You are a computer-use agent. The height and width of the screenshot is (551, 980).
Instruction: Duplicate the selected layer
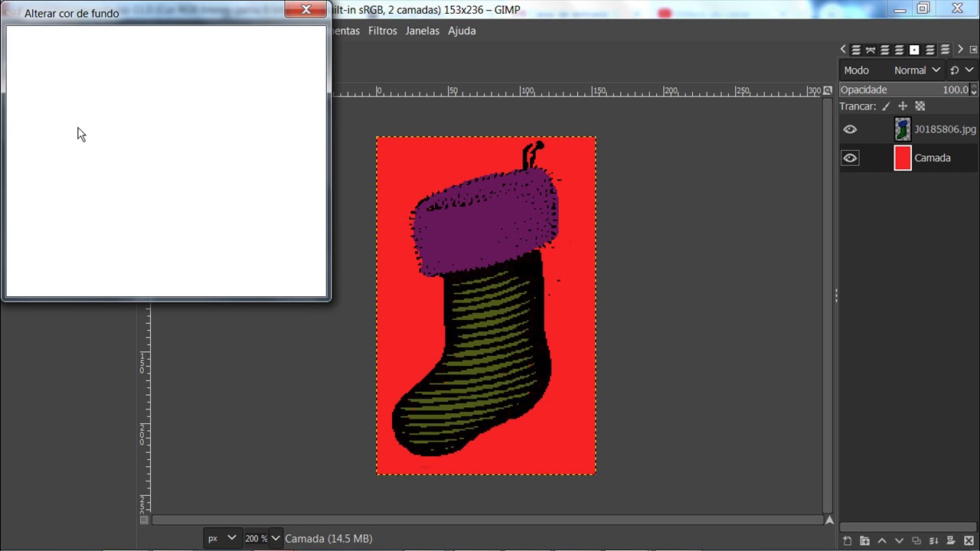point(916,541)
